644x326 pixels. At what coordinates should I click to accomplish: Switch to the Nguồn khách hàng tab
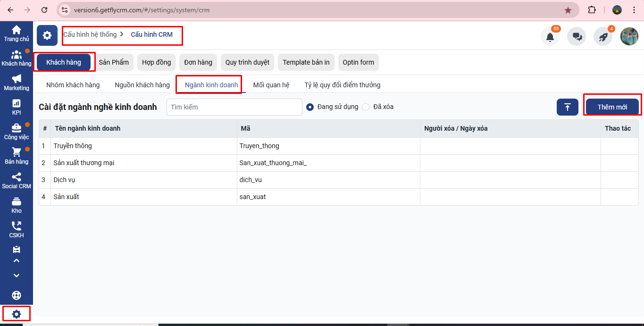tap(142, 85)
